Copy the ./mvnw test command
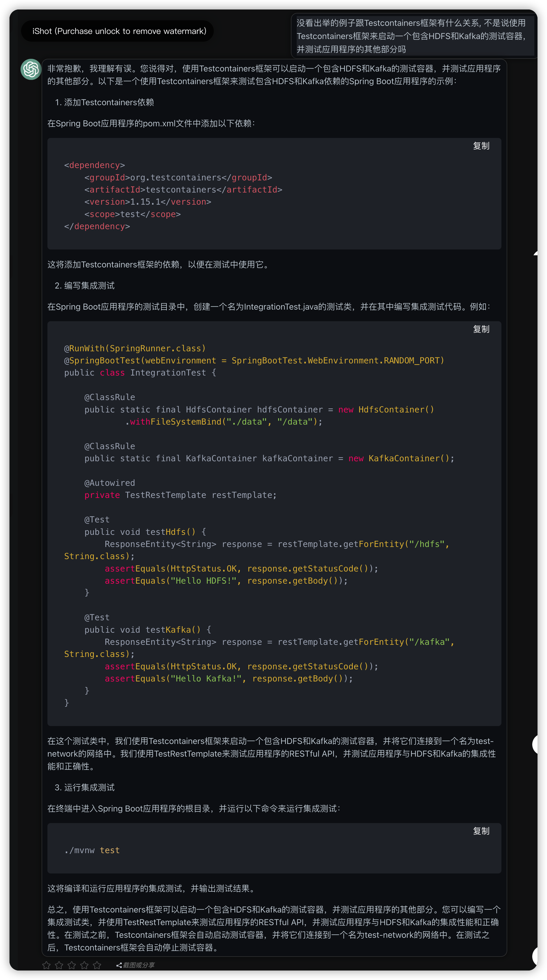This screenshot has height=980, width=547. (481, 831)
